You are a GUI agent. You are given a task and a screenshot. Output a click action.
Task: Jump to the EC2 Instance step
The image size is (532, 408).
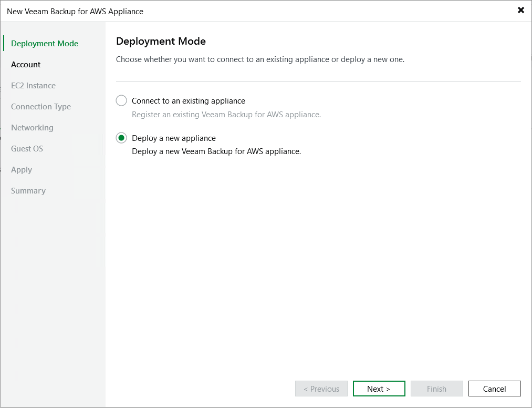coord(33,85)
